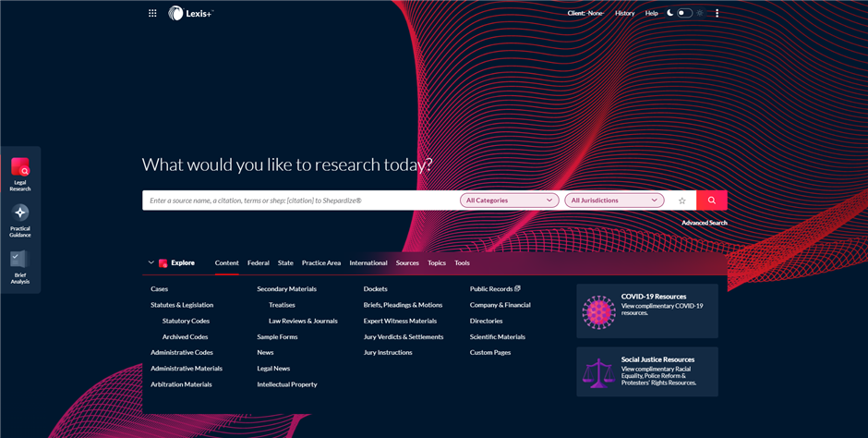
Task: Collapse the Explore panel chevron
Action: 151,262
